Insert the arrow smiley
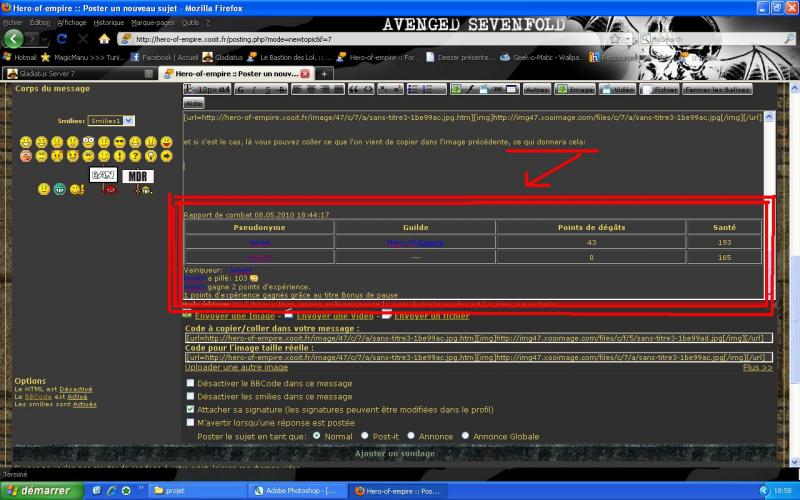Image resolution: width=800 pixels, height=500 pixels. point(166,156)
